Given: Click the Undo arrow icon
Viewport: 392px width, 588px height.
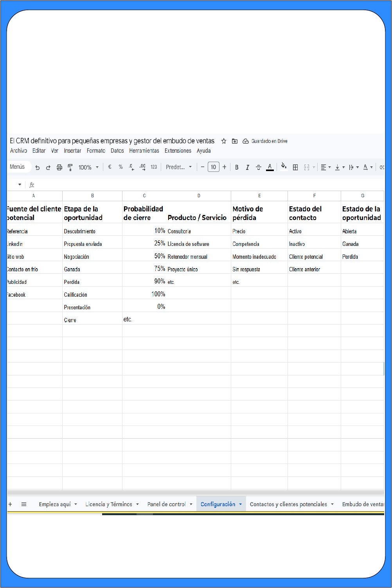Looking at the screenshot, I should coord(37,167).
